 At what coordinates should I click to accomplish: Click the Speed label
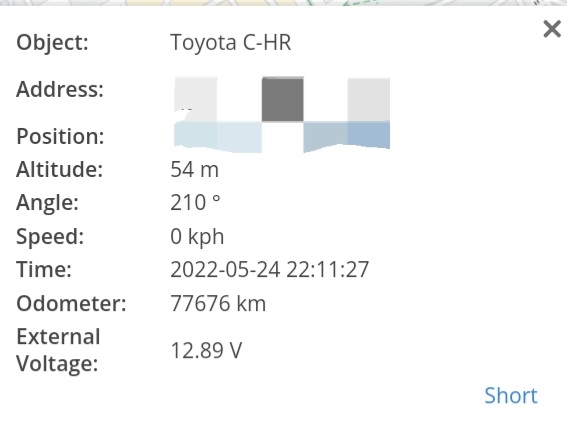point(50,237)
